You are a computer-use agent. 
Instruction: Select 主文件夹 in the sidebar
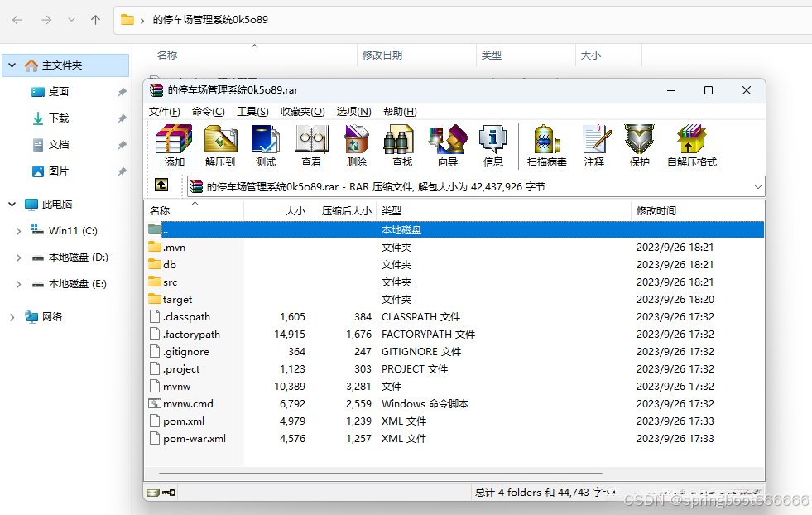click(65, 65)
